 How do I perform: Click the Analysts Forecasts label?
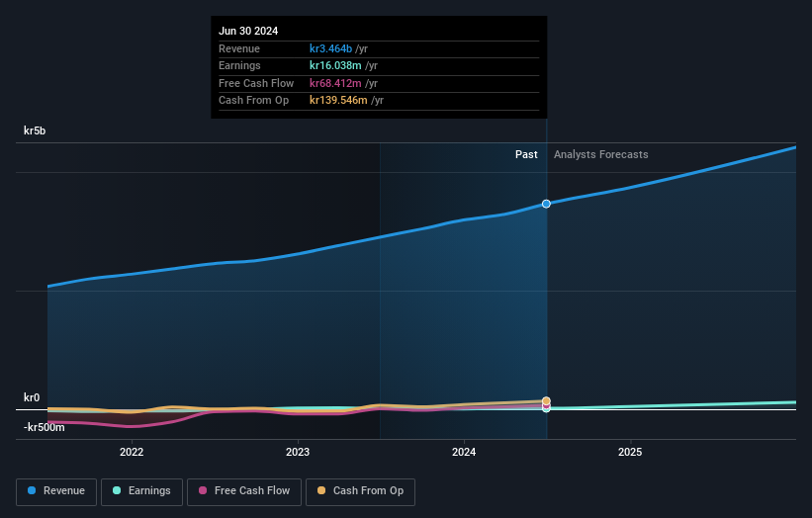click(x=600, y=155)
